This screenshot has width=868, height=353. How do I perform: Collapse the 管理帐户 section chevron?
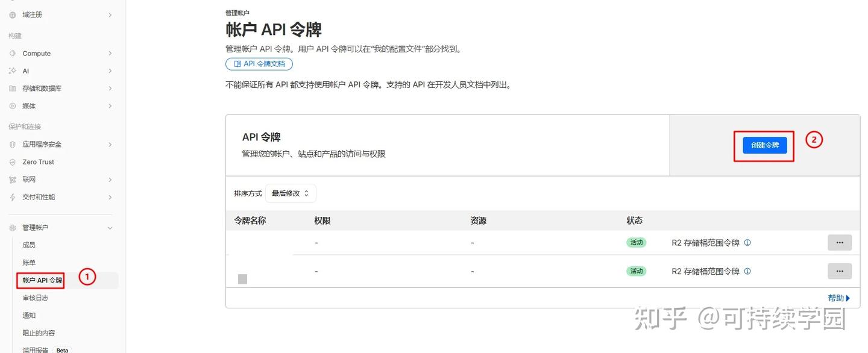point(110,228)
